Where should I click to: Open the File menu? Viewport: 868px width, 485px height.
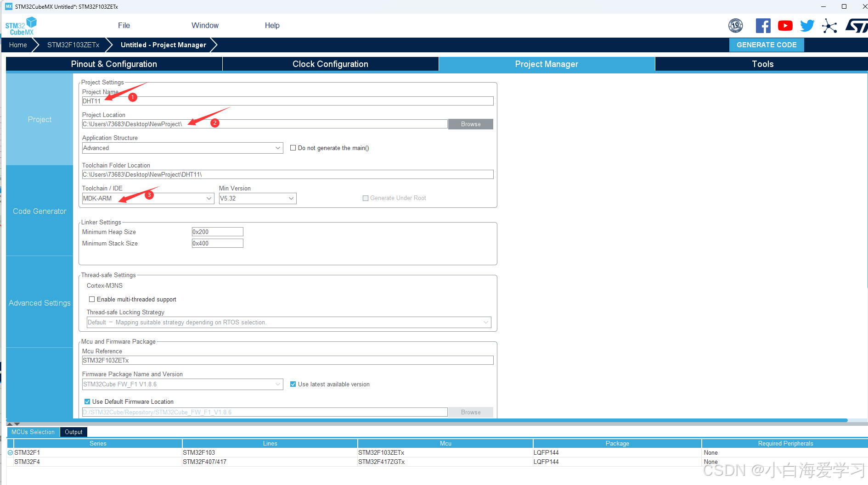(x=124, y=26)
